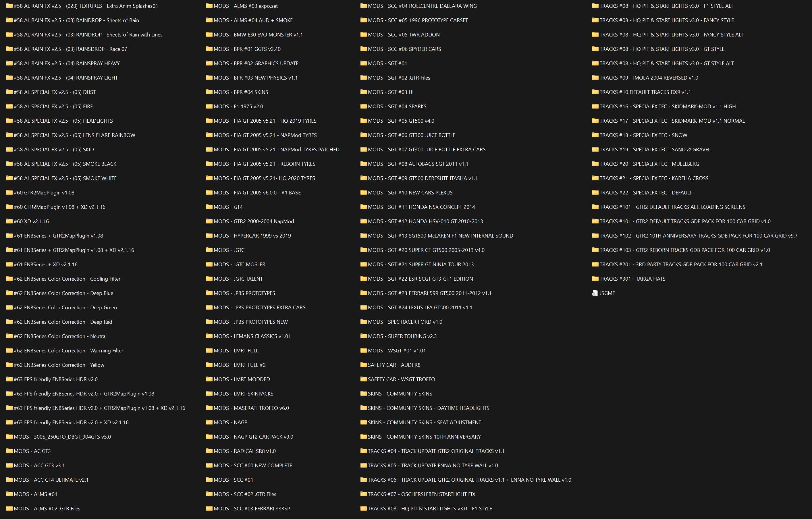Select folder icon of SAFETY CAR - AUDI R8
The height and width of the screenshot is (519, 812).
tap(363, 364)
